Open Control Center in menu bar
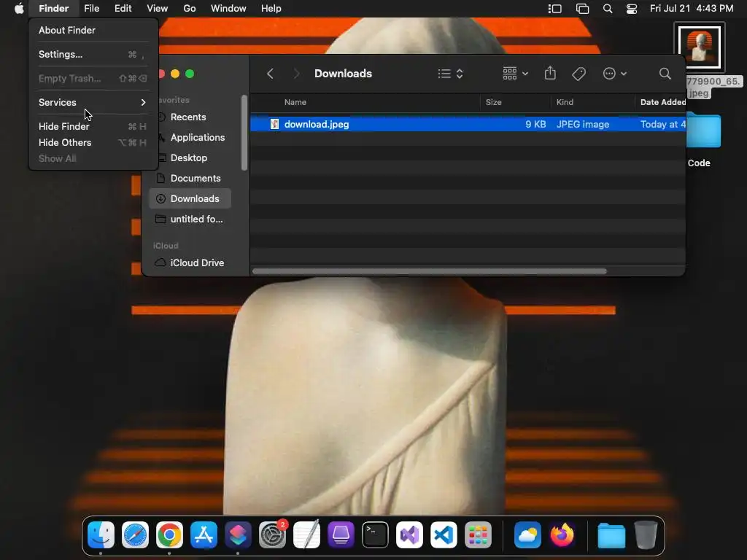The image size is (747, 560). point(632,9)
